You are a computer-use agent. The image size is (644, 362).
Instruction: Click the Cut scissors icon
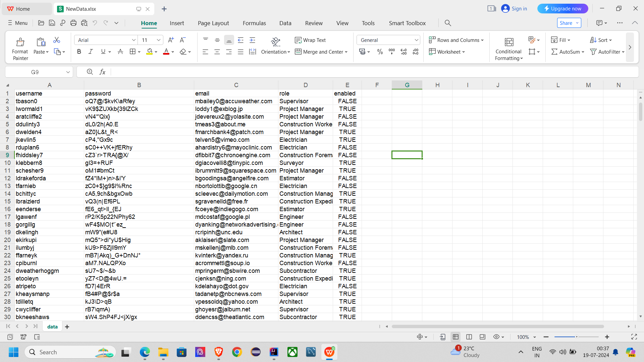pos(57,40)
